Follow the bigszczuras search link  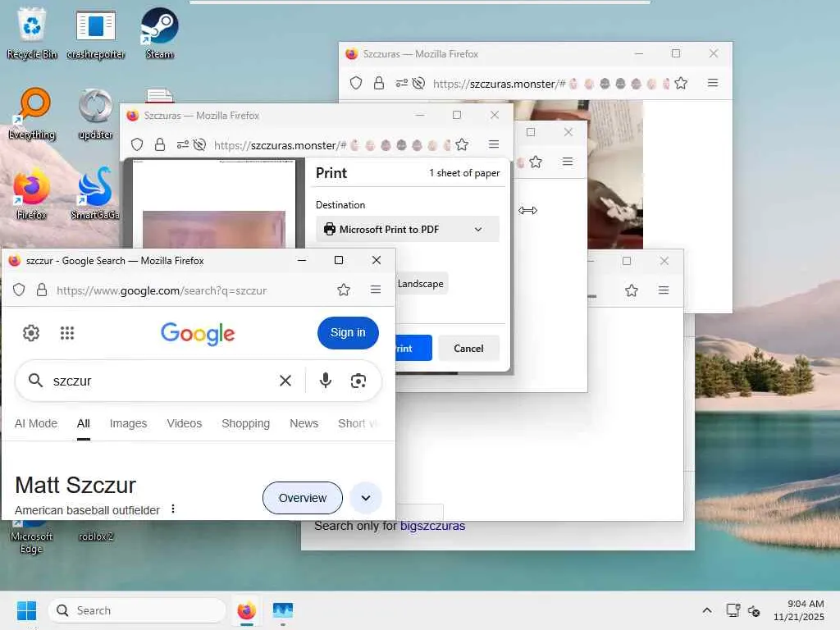[432, 526]
